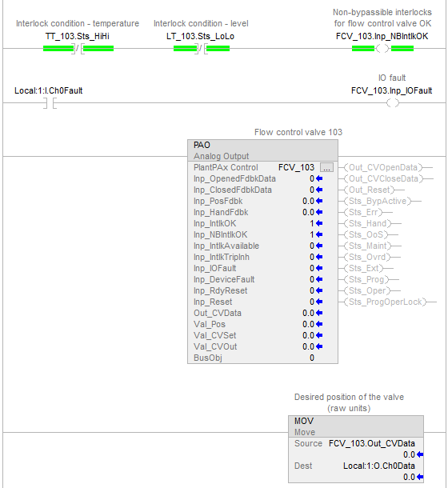Select rung comment 'Interlock condition - level'
The height and width of the screenshot is (488, 448).
[201, 24]
